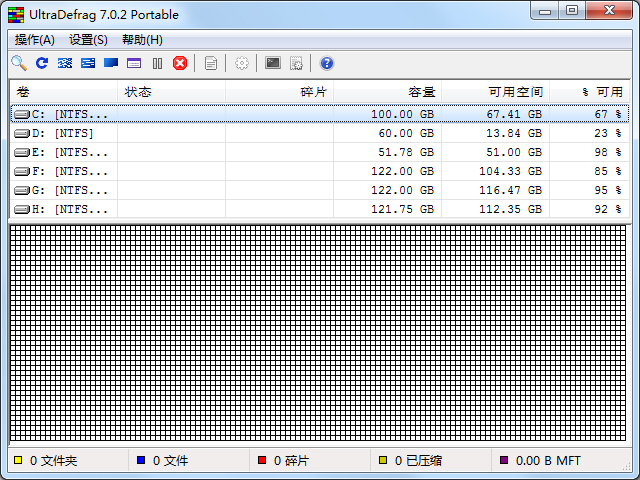Sort by the 卷 column header
Screen dimensions: 640x480
point(64,92)
